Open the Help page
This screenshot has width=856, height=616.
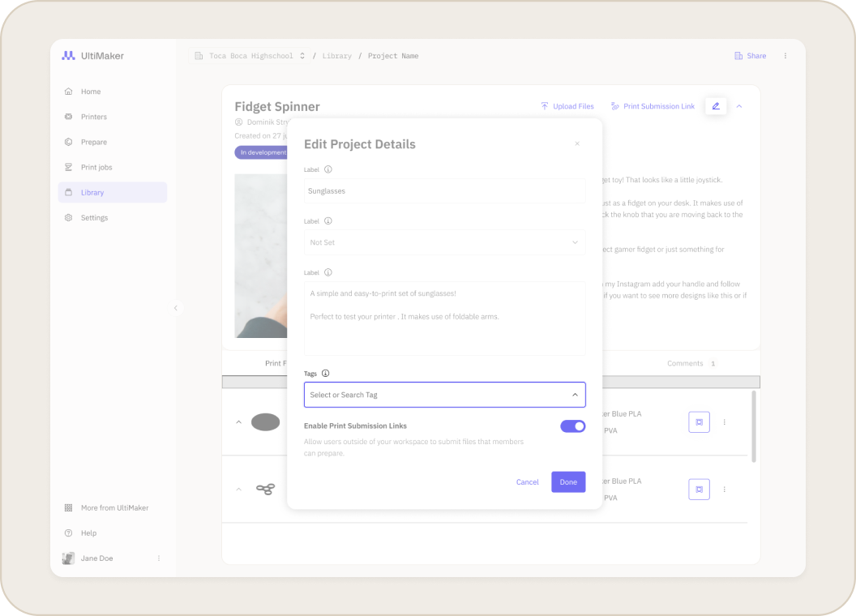pyautogui.click(x=113, y=533)
